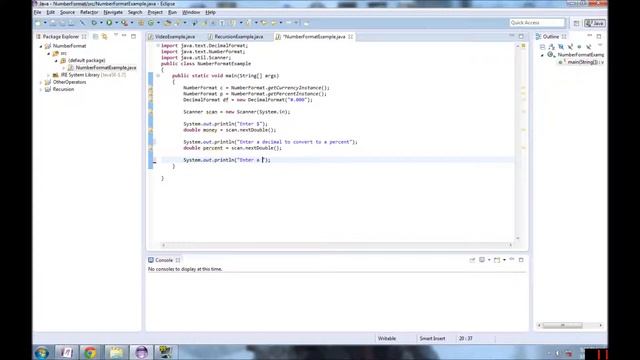The width and height of the screenshot is (640, 360).
Task: Collapse the src folder node
Action: [x=49, y=53]
